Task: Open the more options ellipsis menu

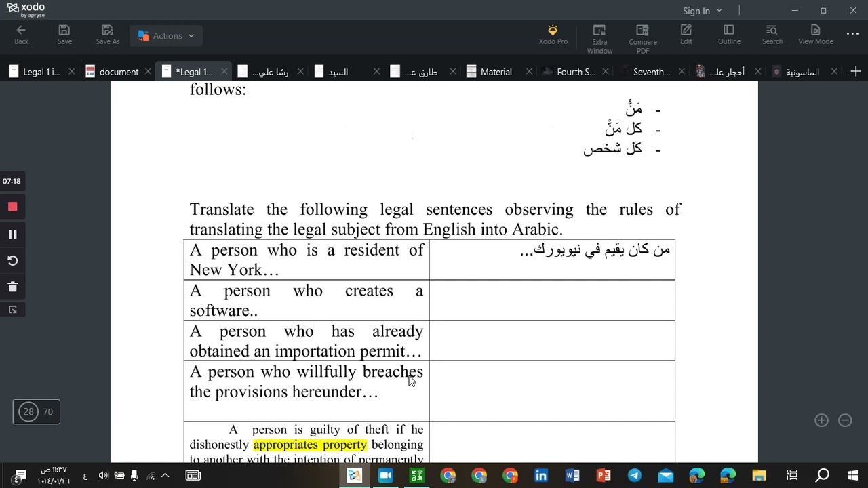Action: pos(852,34)
